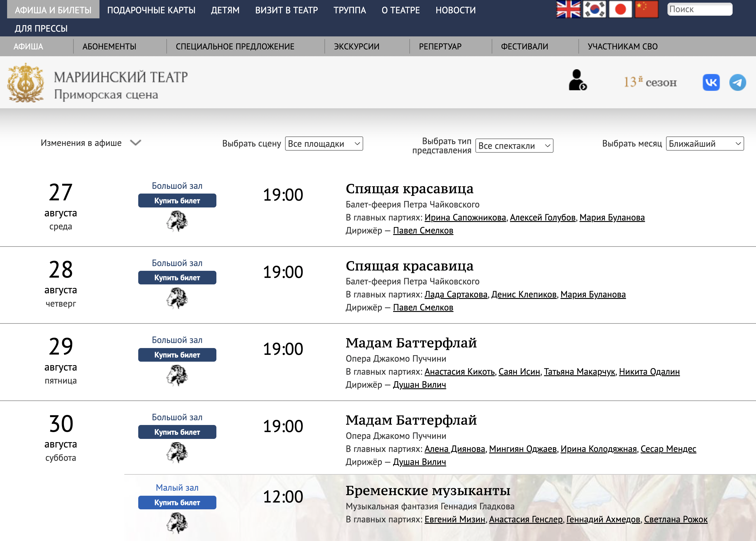756x541 pixels.
Task: Open Сесар Мендес performer link
Action: coord(668,449)
